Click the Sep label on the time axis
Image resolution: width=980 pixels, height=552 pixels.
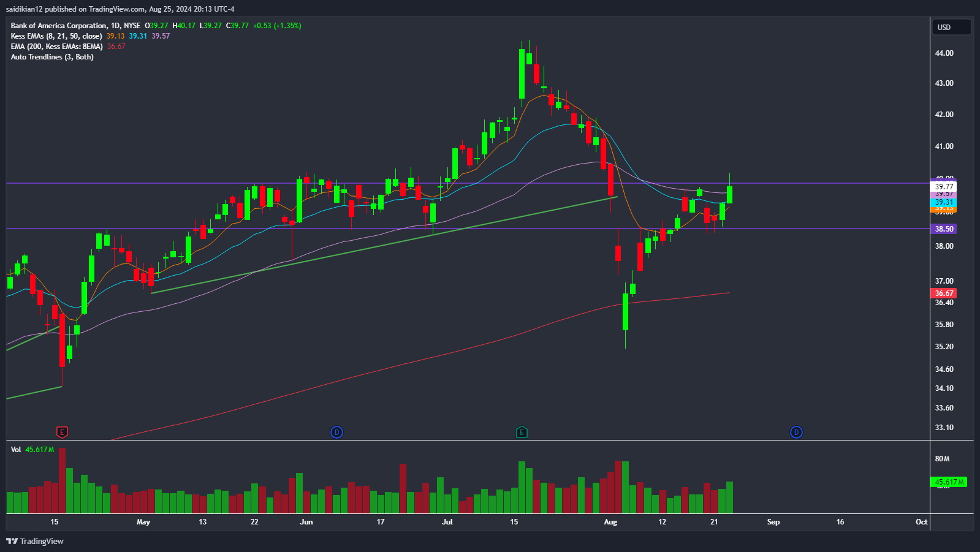[x=773, y=522]
